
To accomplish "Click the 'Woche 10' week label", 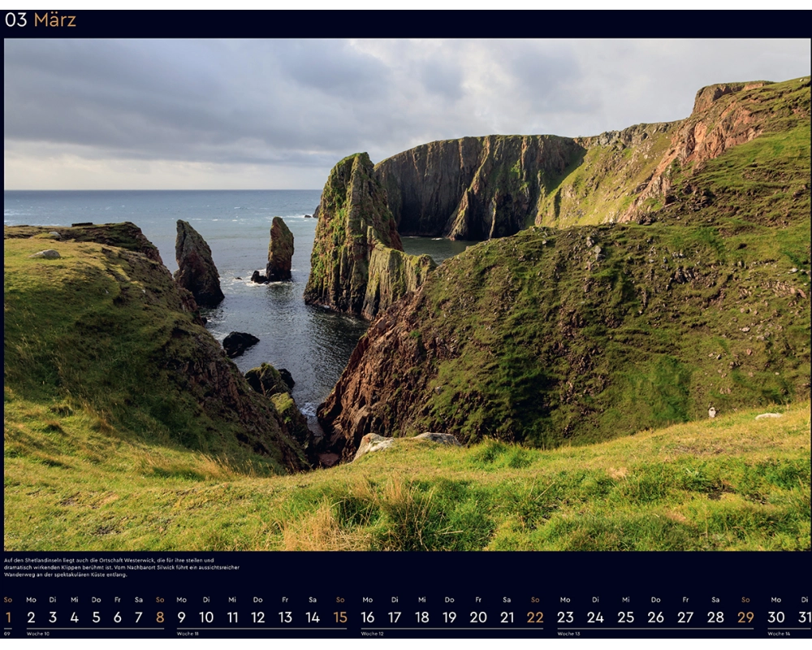I will point(37,634).
